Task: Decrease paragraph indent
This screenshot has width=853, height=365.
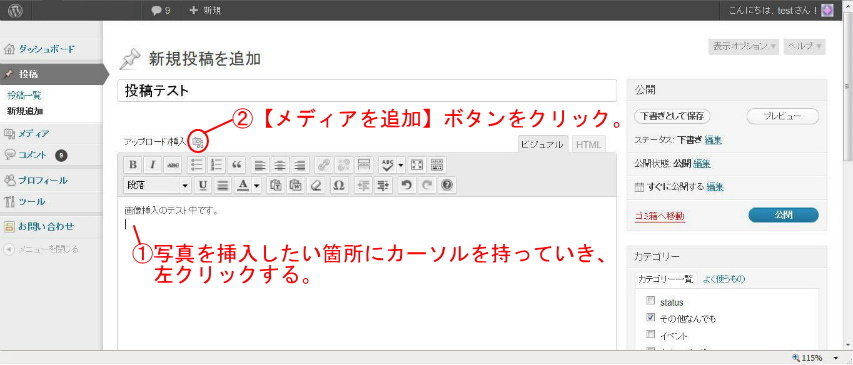Action: pyautogui.click(x=363, y=185)
